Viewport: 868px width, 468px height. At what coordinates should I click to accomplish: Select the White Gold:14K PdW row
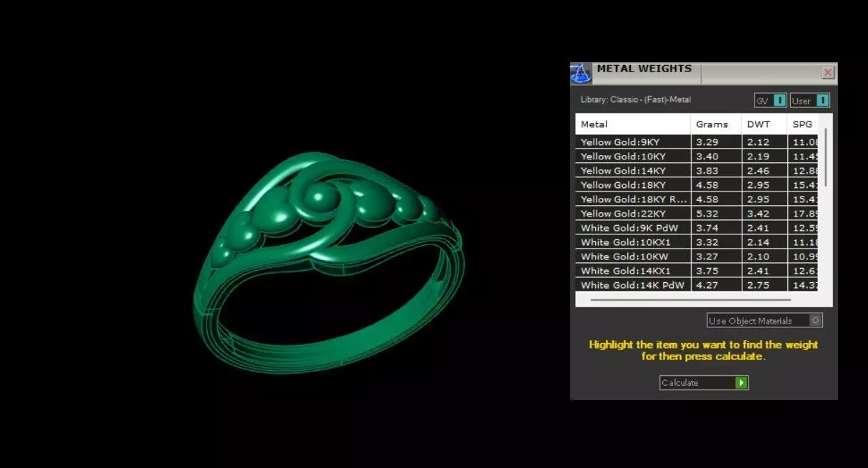click(x=697, y=285)
